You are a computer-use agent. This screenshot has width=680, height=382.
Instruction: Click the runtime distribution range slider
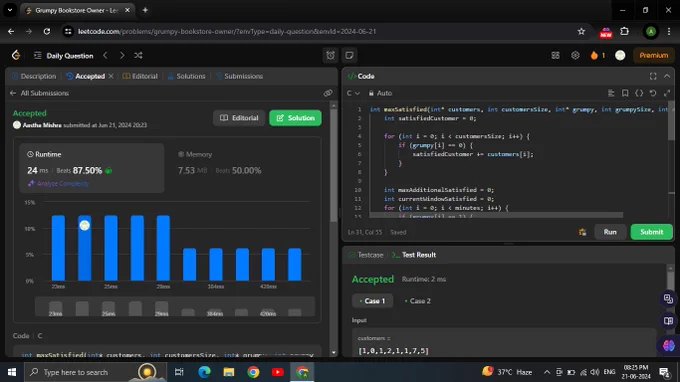[175, 307]
